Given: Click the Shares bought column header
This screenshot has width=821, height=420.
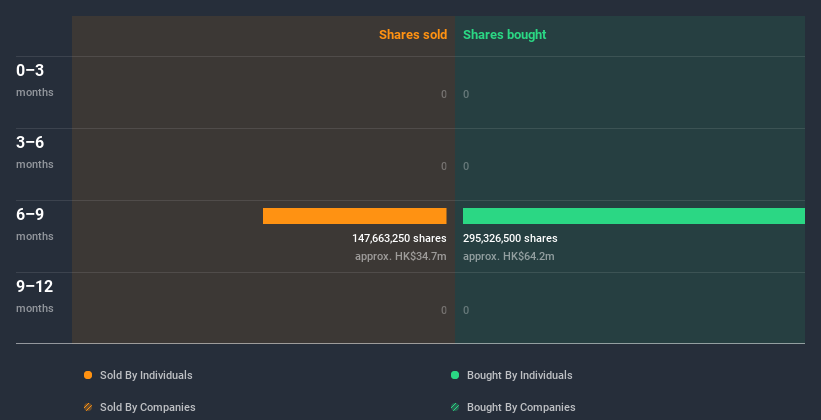Looking at the screenshot, I should click(x=505, y=35).
